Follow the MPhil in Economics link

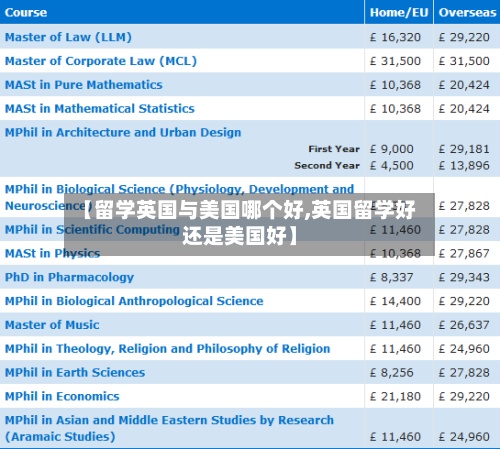(x=62, y=396)
